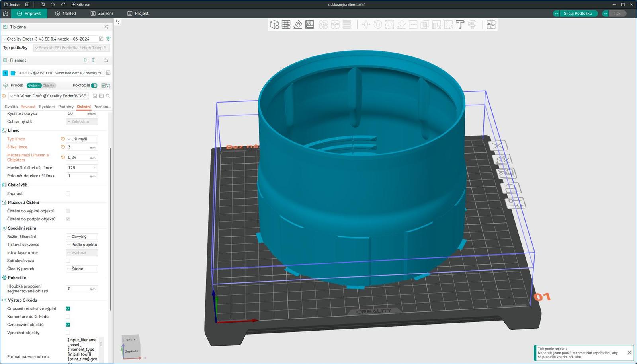
Task: Save the process preset with floppy icon
Action: coord(95,96)
